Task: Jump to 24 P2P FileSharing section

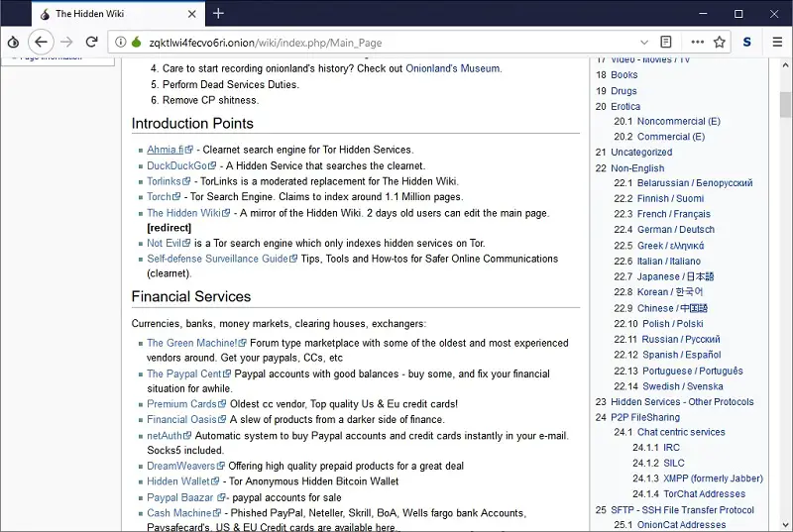Action: tap(637, 417)
